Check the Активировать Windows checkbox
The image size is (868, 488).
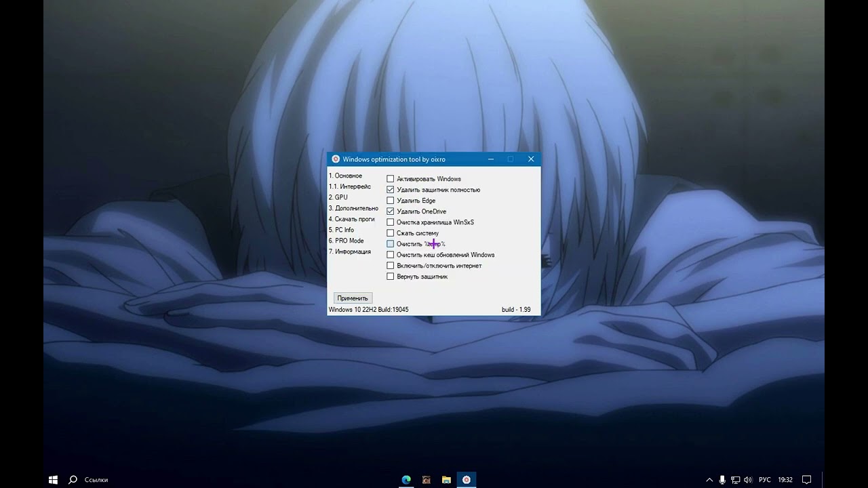(x=391, y=179)
